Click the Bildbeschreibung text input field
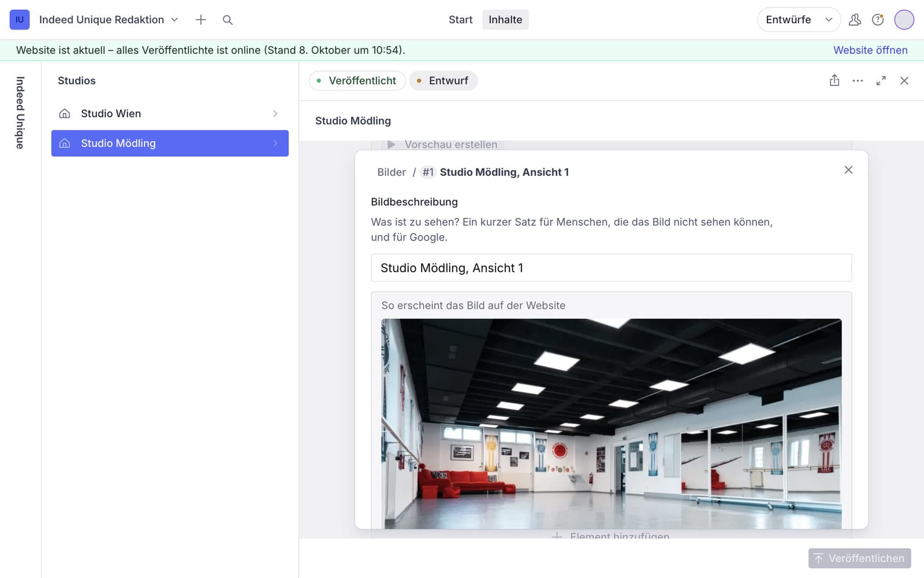Screen dimensions: 924x578 [x=611, y=268]
